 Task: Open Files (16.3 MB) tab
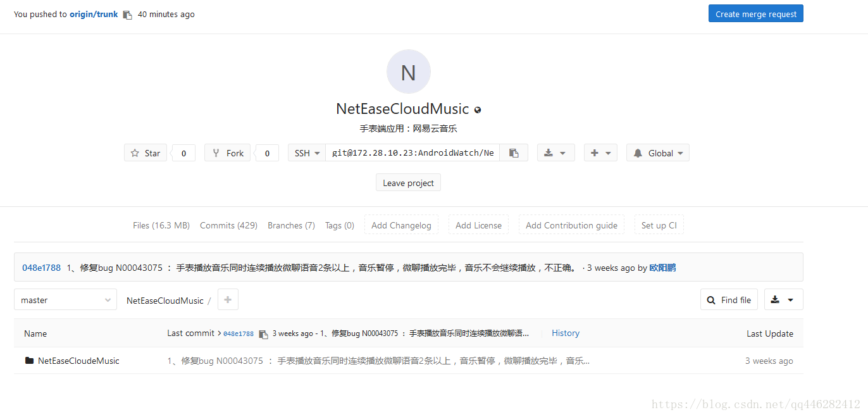[161, 225]
